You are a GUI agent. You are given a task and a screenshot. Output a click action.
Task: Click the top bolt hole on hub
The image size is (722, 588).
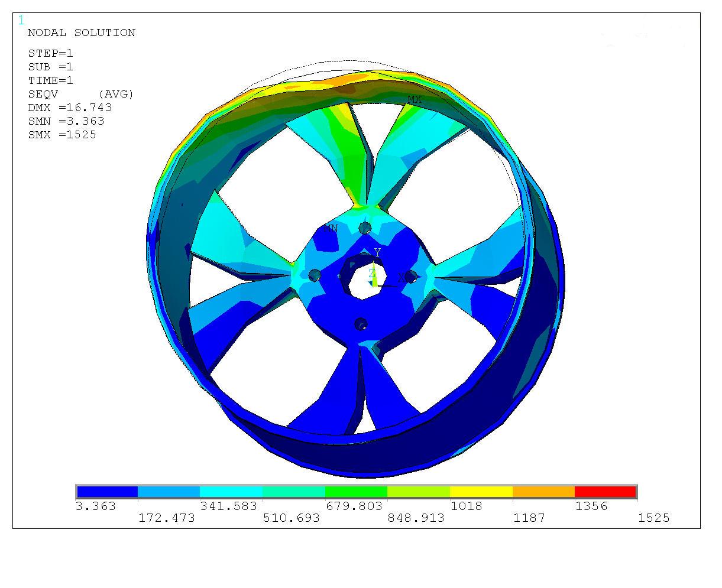[x=365, y=228]
